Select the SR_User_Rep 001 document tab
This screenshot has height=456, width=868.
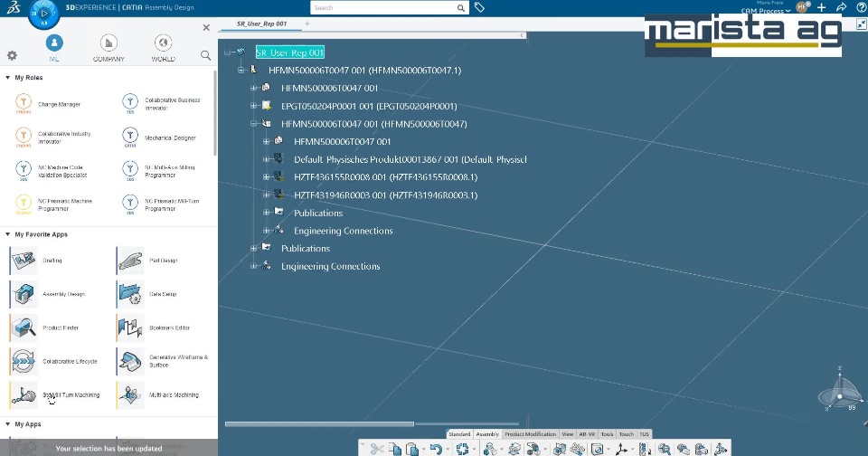[x=262, y=24]
